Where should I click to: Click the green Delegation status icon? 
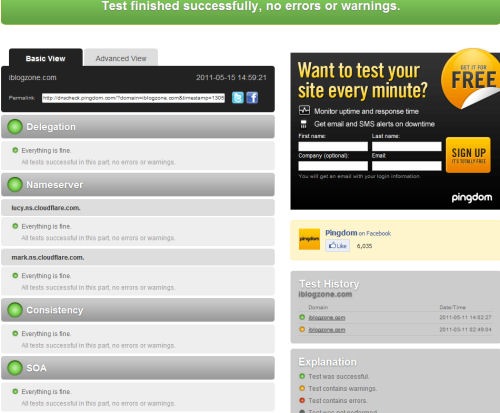click(15, 127)
